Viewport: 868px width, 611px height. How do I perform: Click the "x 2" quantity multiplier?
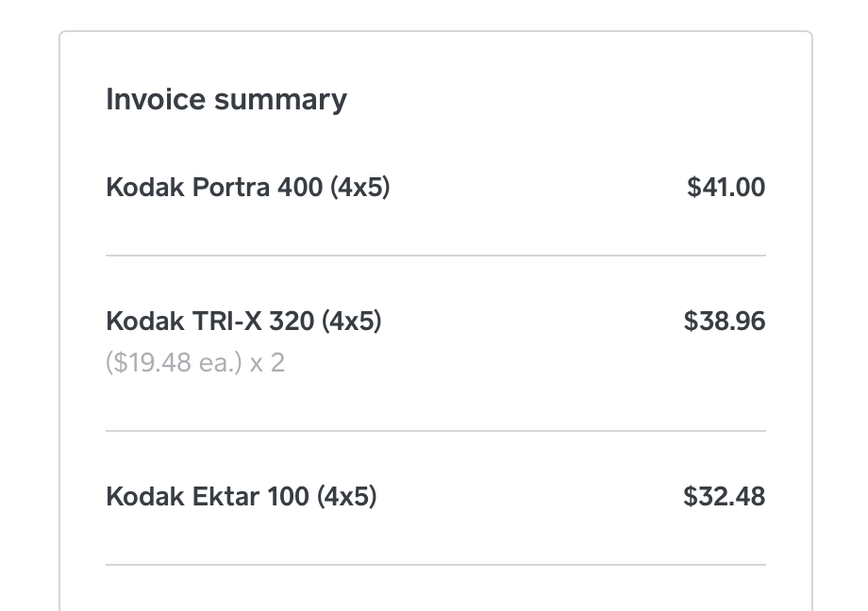tap(267, 363)
